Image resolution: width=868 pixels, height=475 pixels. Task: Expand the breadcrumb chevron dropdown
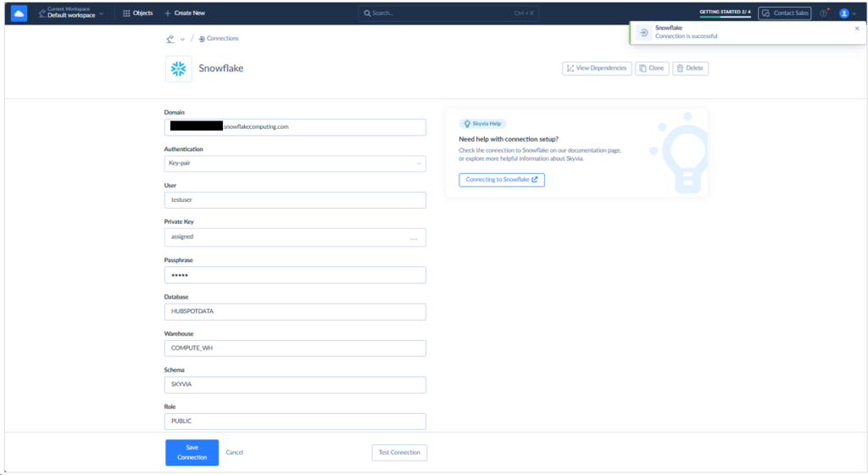point(183,39)
